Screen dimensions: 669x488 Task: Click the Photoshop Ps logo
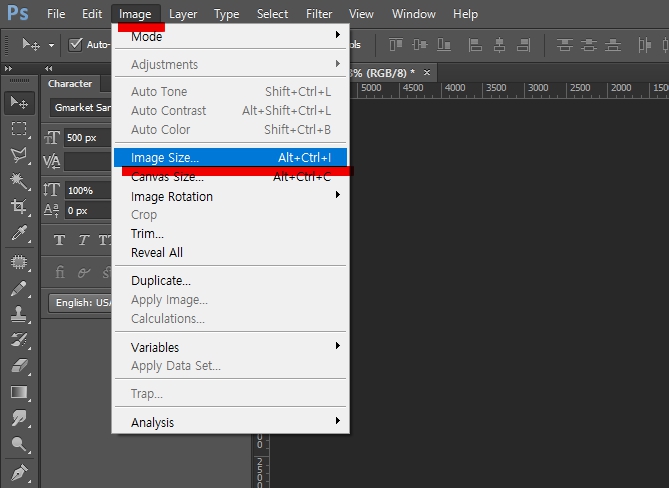click(x=18, y=13)
